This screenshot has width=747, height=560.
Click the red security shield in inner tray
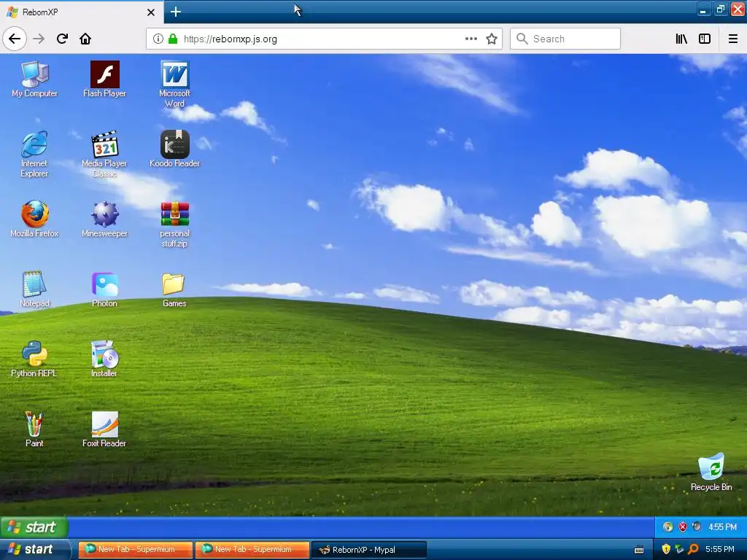(683, 526)
